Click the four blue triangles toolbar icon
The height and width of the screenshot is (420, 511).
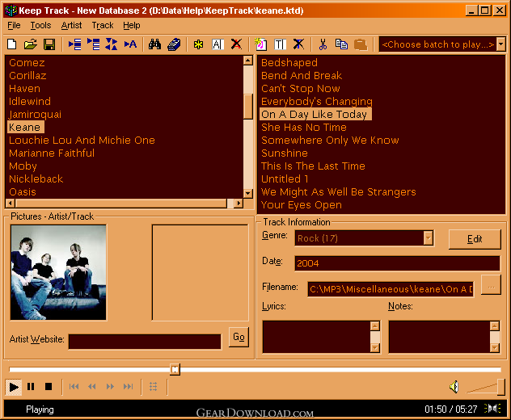112,44
